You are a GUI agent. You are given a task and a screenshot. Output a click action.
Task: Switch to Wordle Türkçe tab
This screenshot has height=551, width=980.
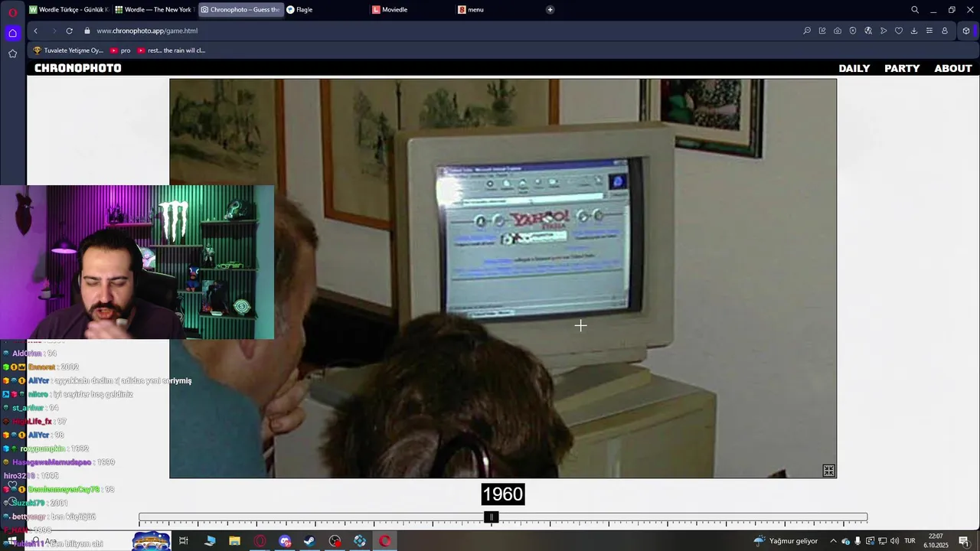[x=69, y=10]
